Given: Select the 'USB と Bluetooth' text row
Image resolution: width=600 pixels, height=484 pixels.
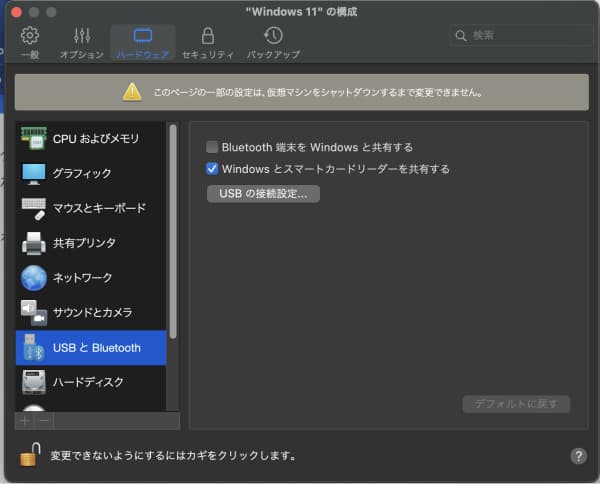Looking at the screenshot, I should [91, 347].
